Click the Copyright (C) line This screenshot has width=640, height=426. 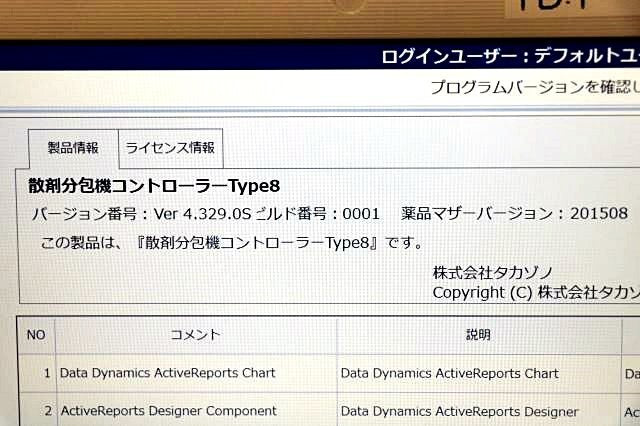[536, 293]
